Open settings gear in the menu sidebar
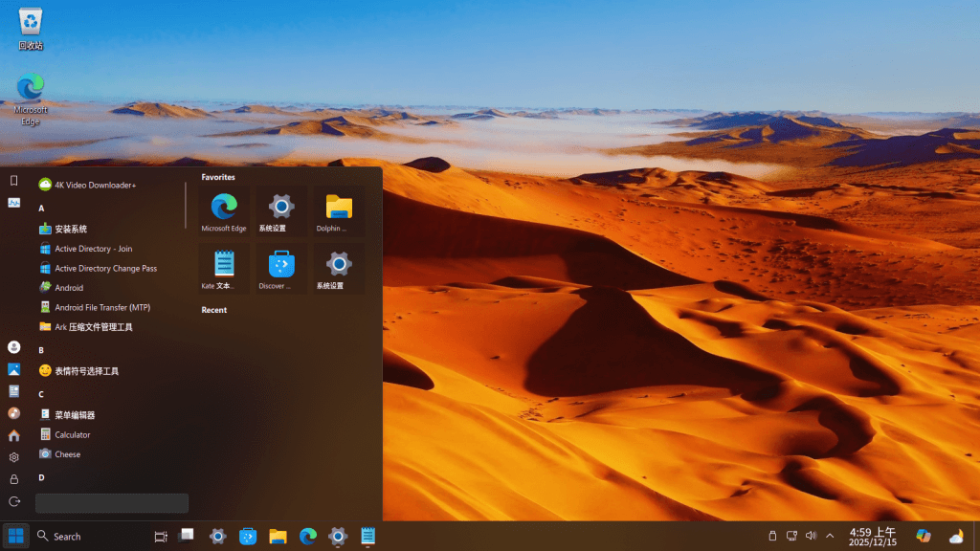This screenshot has width=980, height=551. (x=13, y=457)
